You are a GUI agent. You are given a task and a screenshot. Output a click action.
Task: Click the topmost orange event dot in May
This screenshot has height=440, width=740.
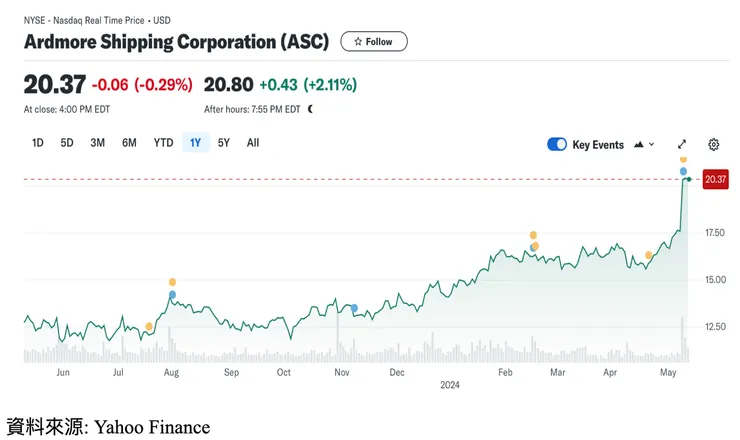pos(683,159)
